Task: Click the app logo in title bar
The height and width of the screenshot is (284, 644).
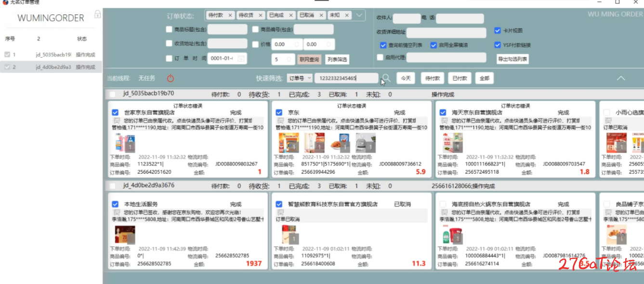Action: pyautogui.click(x=5, y=2)
